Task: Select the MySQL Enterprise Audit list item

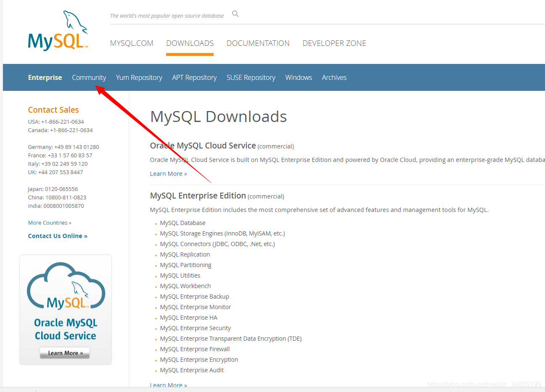Action: [x=192, y=370]
